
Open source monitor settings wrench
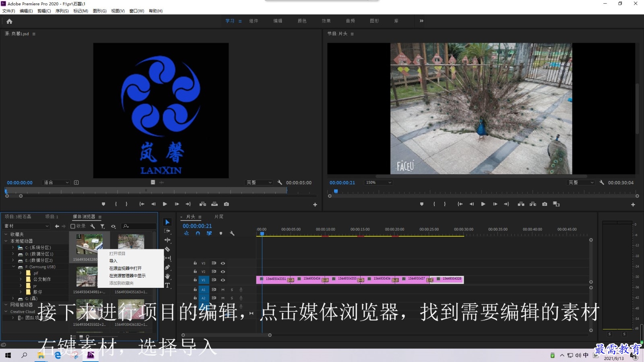coord(280,183)
